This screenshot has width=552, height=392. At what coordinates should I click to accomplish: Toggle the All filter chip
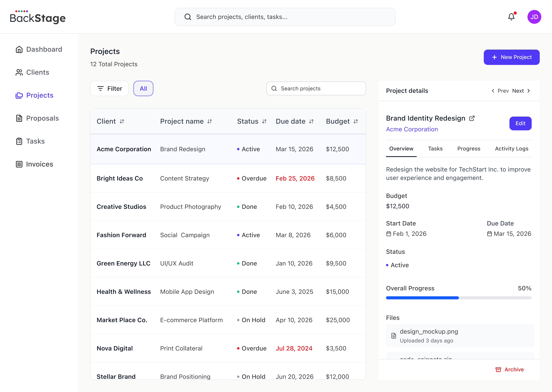[x=143, y=89]
